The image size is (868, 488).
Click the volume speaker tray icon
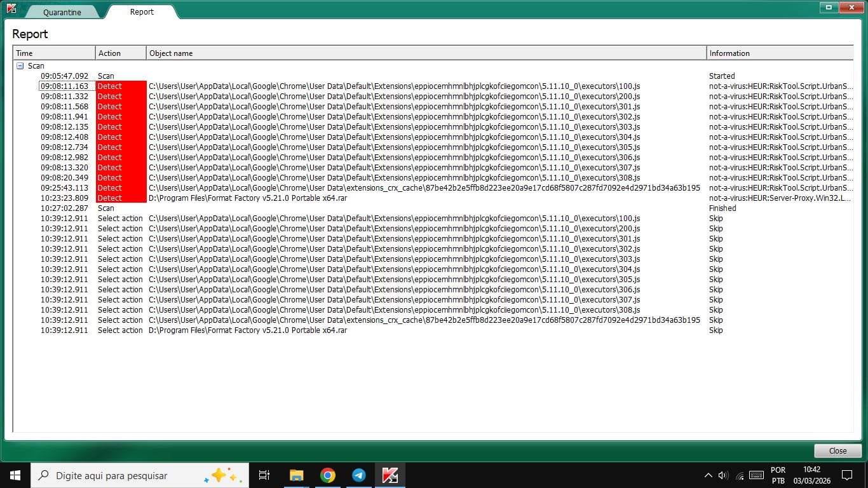[723, 475]
